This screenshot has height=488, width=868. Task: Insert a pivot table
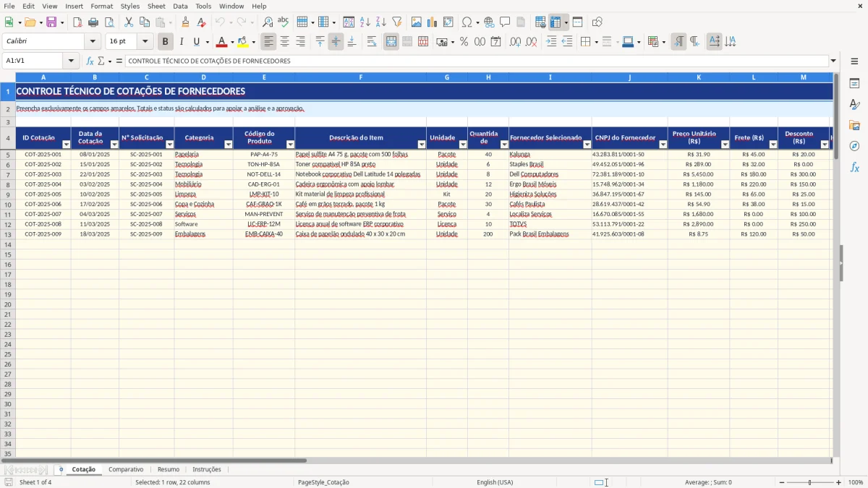coord(448,22)
